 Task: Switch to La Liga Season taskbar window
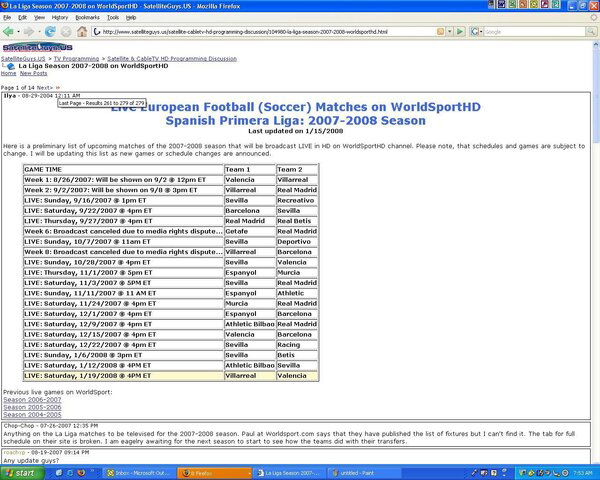click(290, 473)
